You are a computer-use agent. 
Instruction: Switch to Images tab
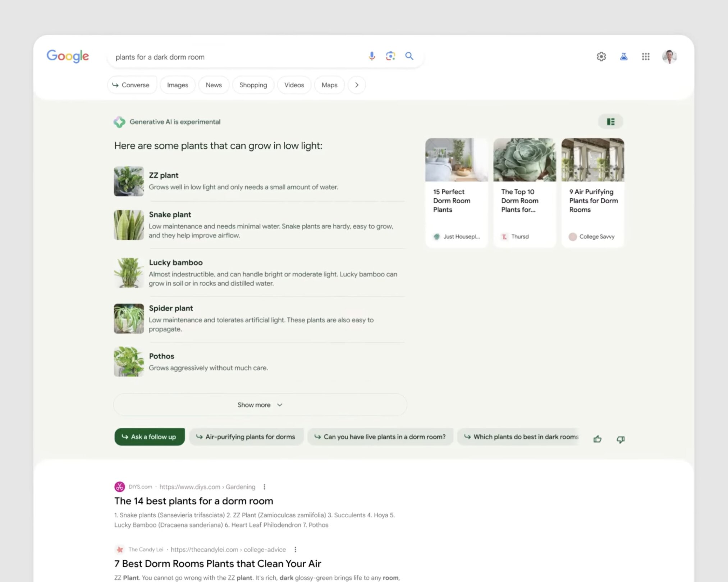pos(178,85)
